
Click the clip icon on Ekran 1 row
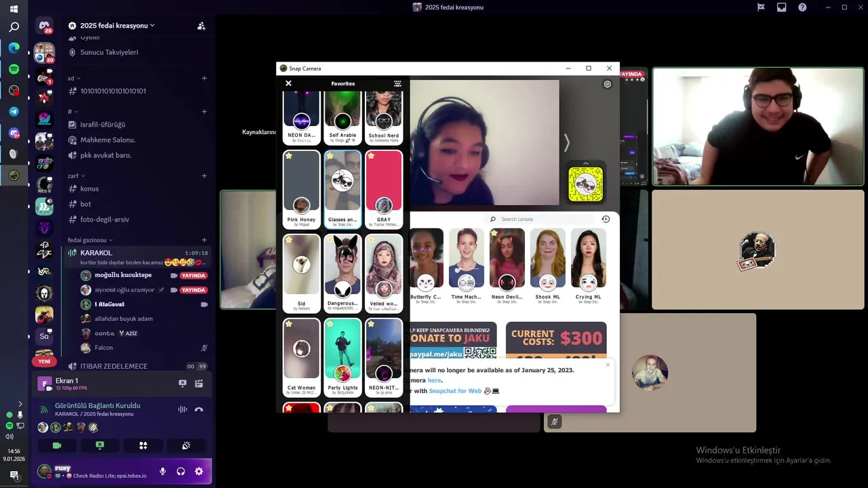(199, 384)
